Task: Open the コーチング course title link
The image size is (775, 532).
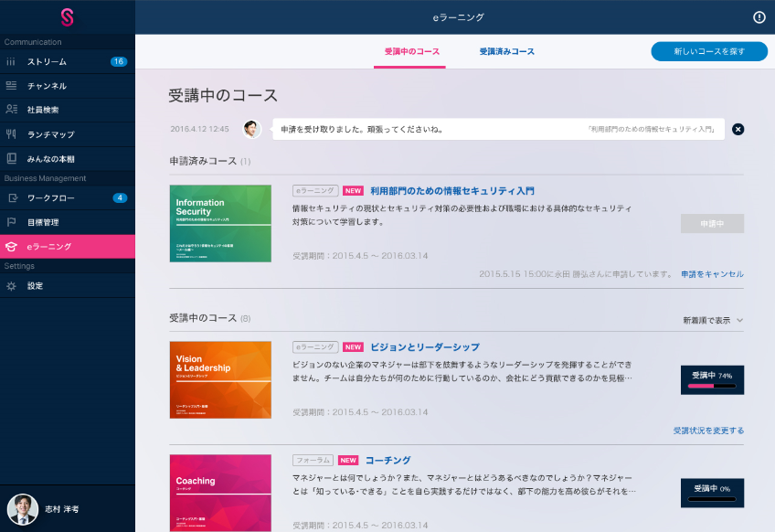Action: pos(387,461)
